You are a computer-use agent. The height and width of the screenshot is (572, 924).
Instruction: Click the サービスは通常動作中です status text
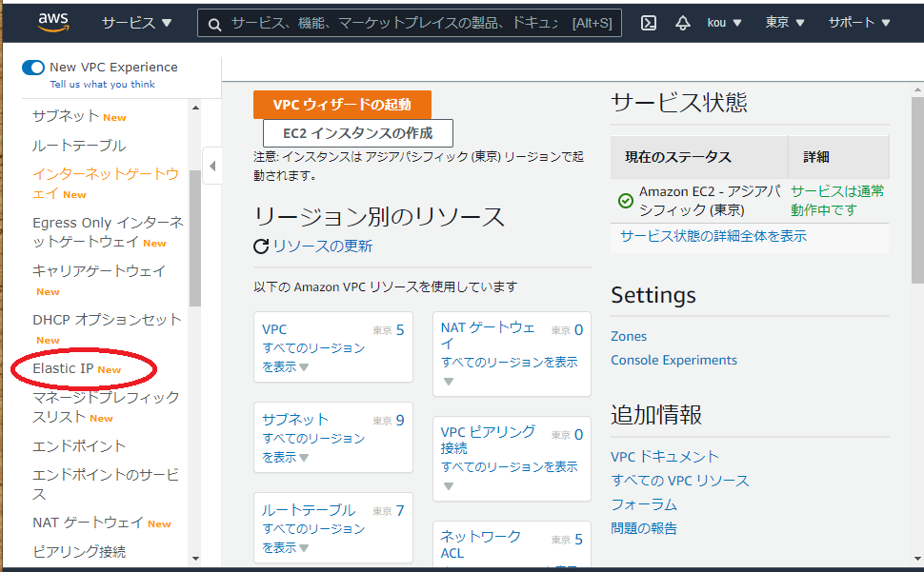837,201
